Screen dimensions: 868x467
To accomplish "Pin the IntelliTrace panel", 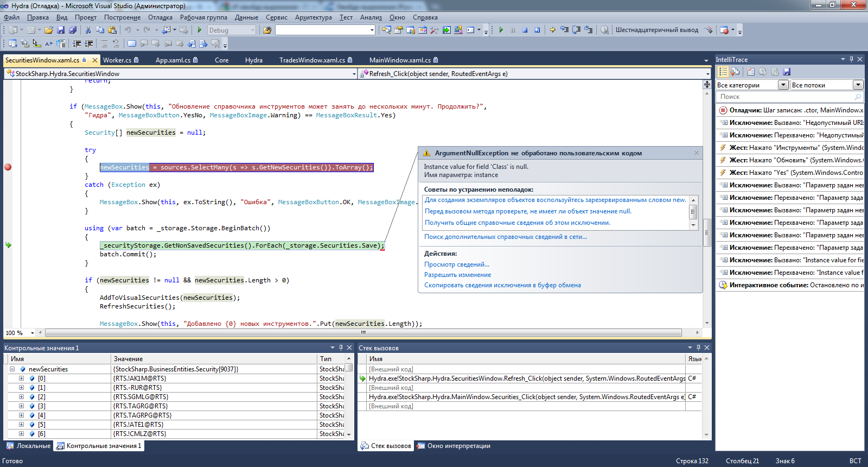I will (851, 59).
